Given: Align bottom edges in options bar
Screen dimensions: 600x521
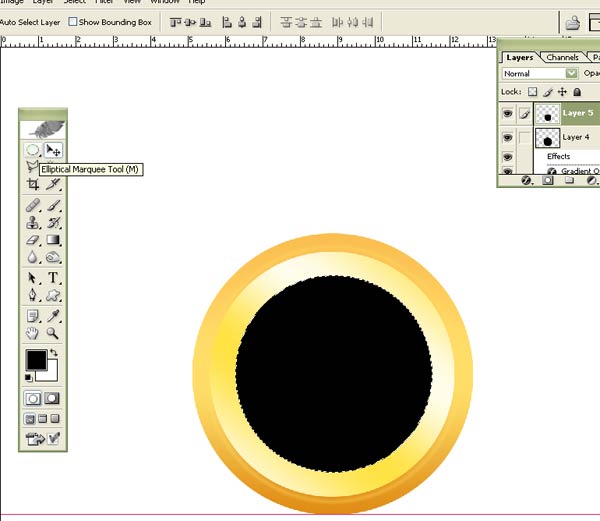Looking at the screenshot, I should point(205,23).
